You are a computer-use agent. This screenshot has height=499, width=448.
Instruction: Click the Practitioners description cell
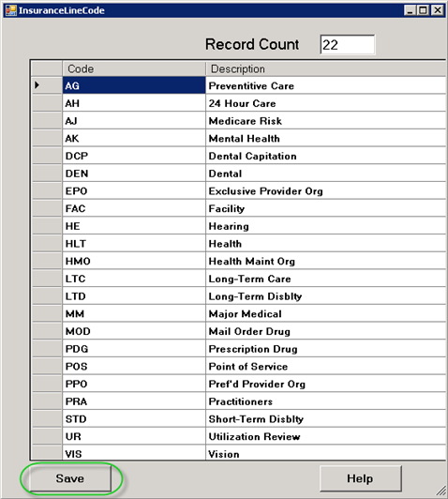click(x=326, y=401)
